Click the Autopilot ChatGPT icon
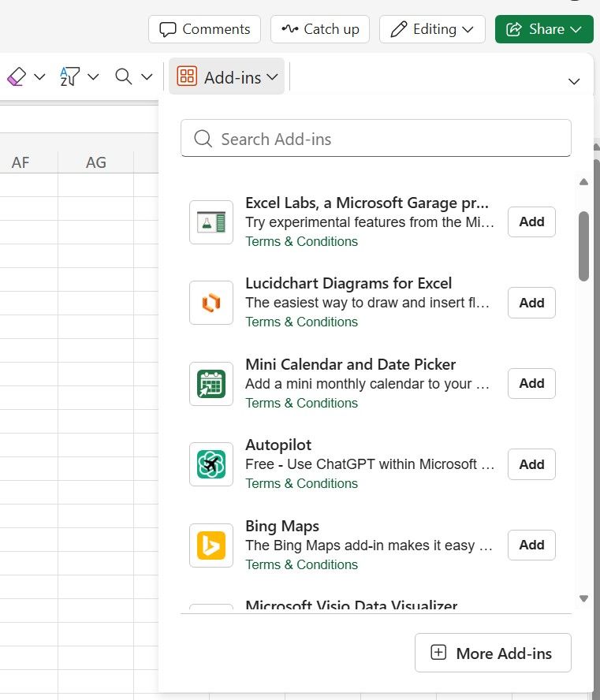 pyautogui.click(x=211, y=464)
